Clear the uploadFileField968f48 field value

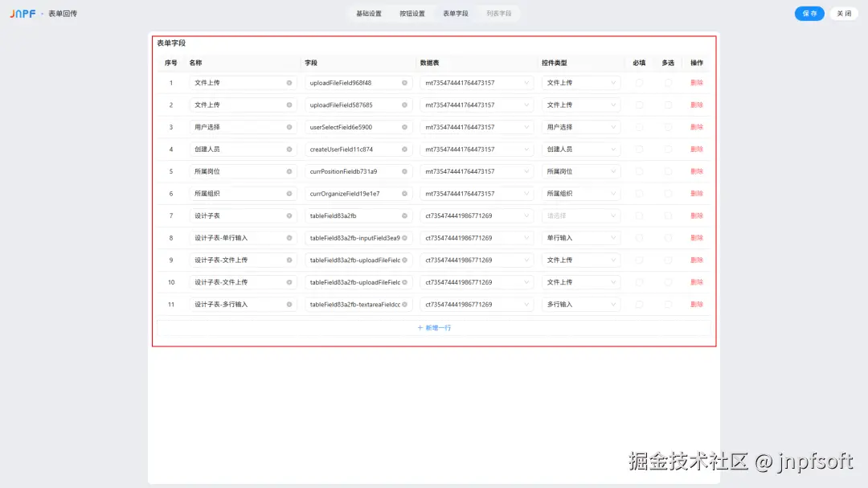[x=404, y=83]
